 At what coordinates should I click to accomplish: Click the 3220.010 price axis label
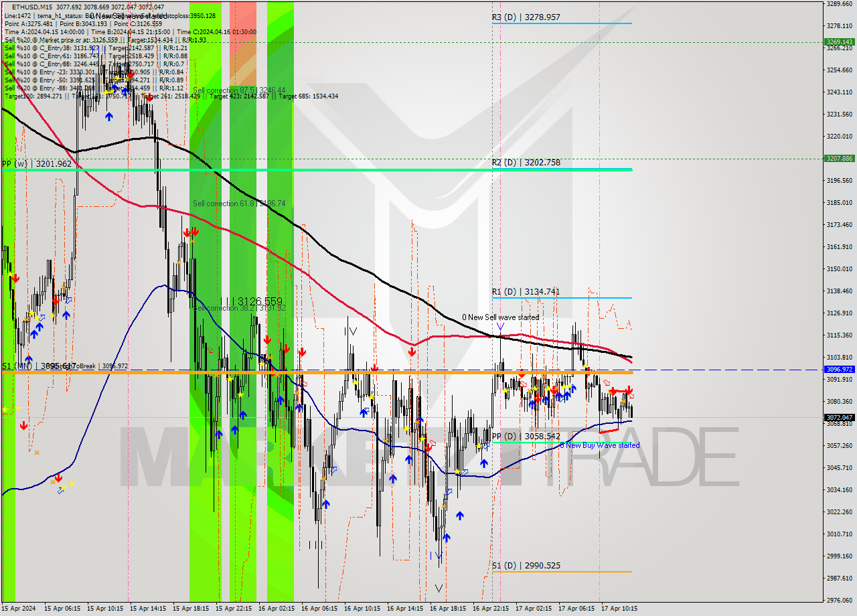839,136
